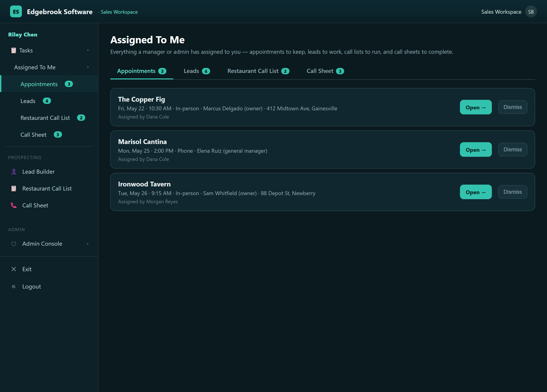
Task: Select Leads in the sidebar
Action: (49, 101)
